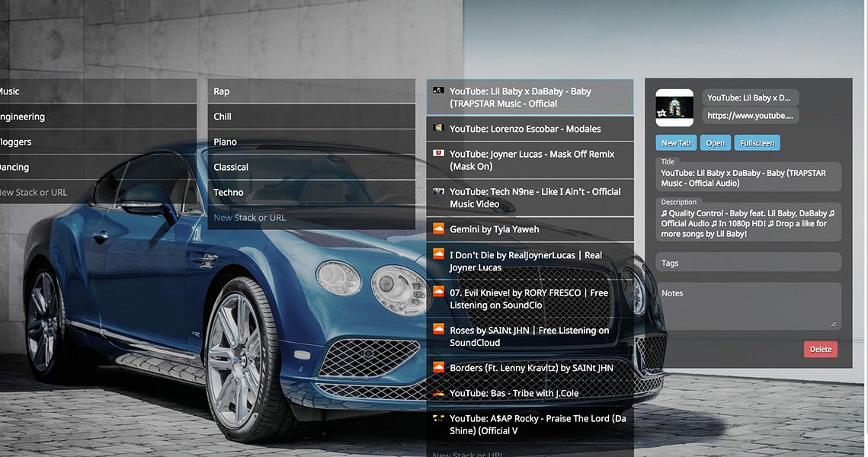
Task: Select "YouTube: Bas - Tribe with J.Cole" entry
Action: pyautogui.click(x=530, y=393)
